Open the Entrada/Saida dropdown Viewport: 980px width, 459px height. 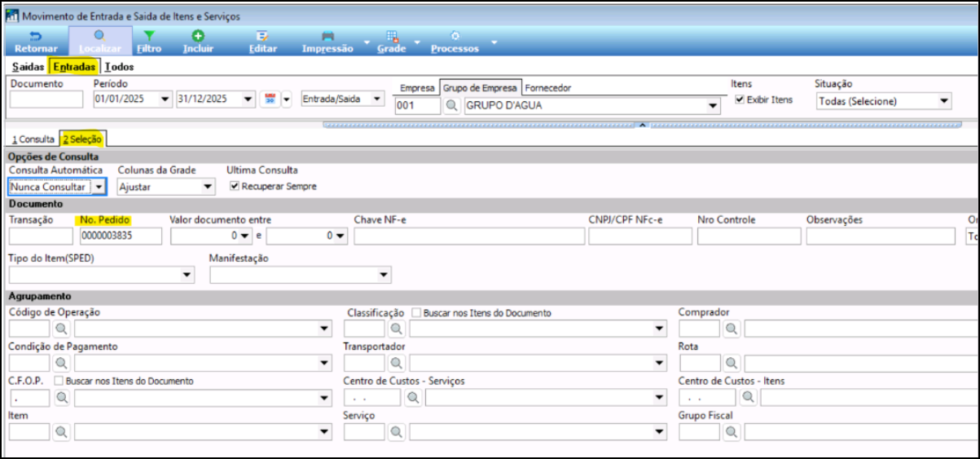pos(376,99)
